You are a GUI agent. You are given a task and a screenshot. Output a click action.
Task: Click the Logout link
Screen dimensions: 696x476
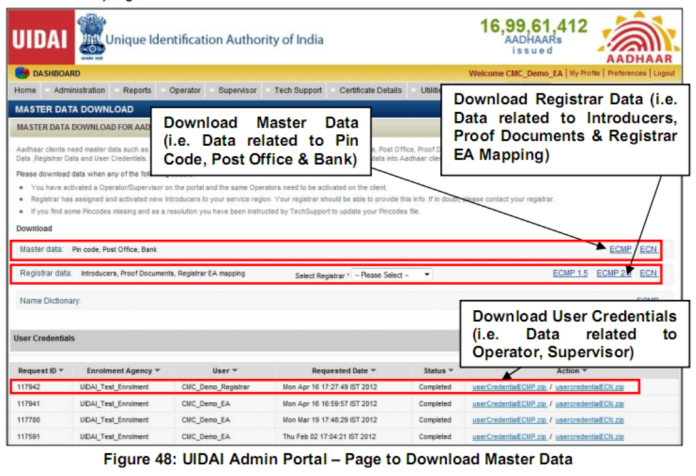[664, 73]
